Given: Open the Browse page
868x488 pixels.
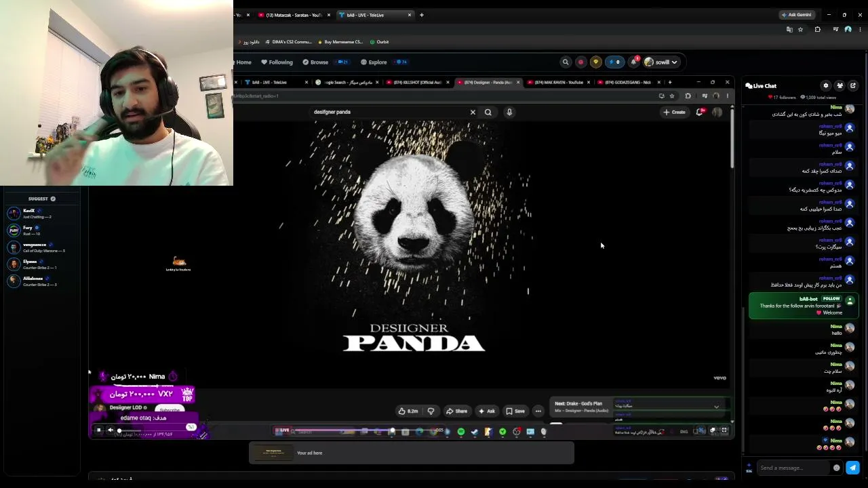Looking at the screenshot, I should click(315, 62).
